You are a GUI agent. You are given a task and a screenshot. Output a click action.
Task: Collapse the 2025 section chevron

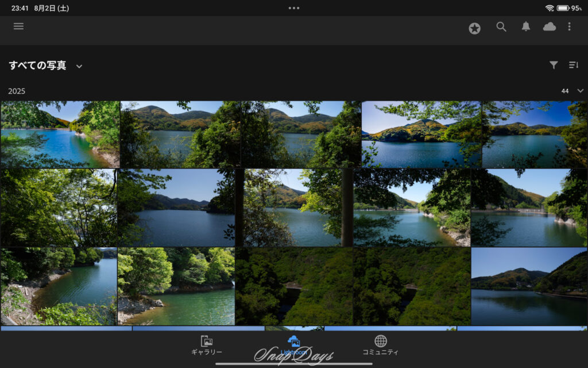click(580, 91)
